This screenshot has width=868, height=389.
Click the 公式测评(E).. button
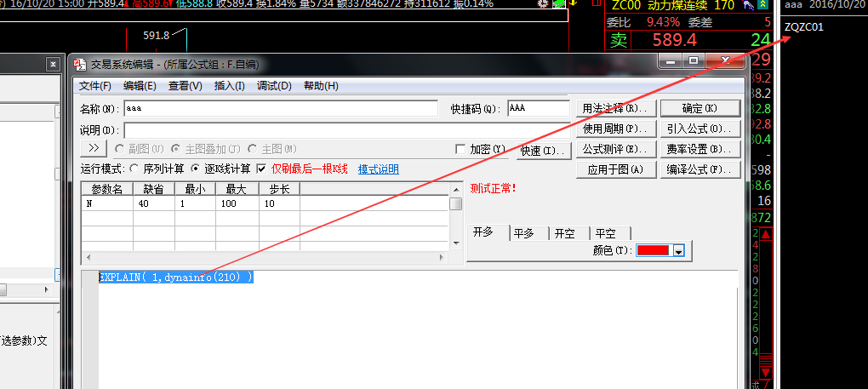pyautogui.click(x=616, y=149)
